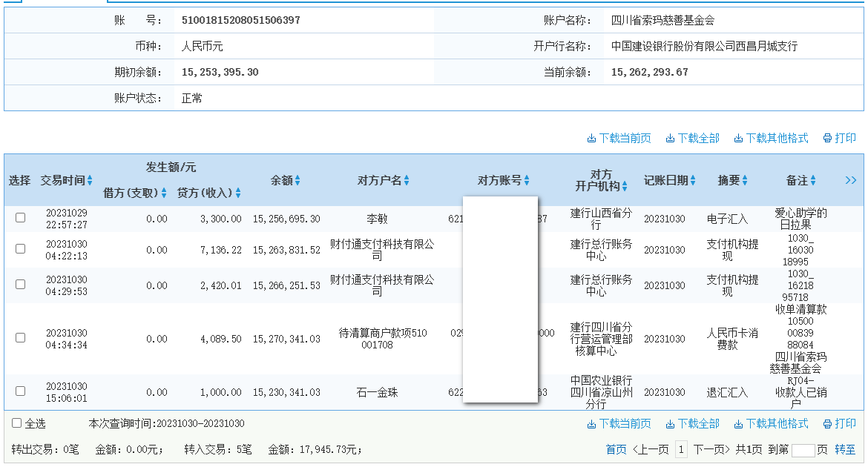868x467 pixels.
Task: Click top 打印 print link
Action: coord(840,139)
